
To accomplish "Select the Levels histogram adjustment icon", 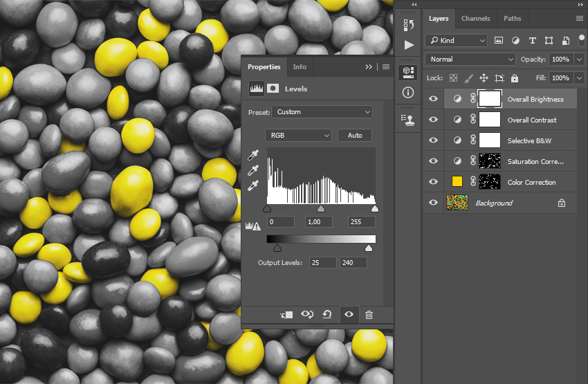I will pos(257,89).
